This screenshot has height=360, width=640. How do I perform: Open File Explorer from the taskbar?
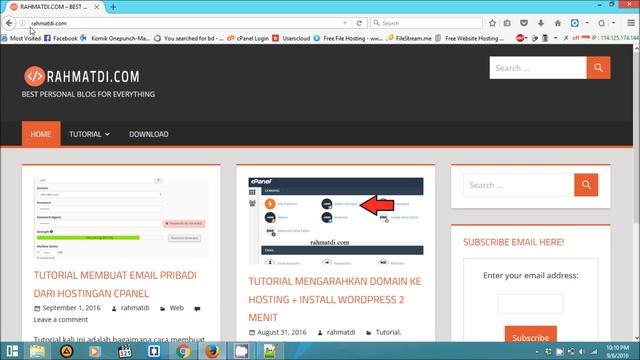point(37,351)
